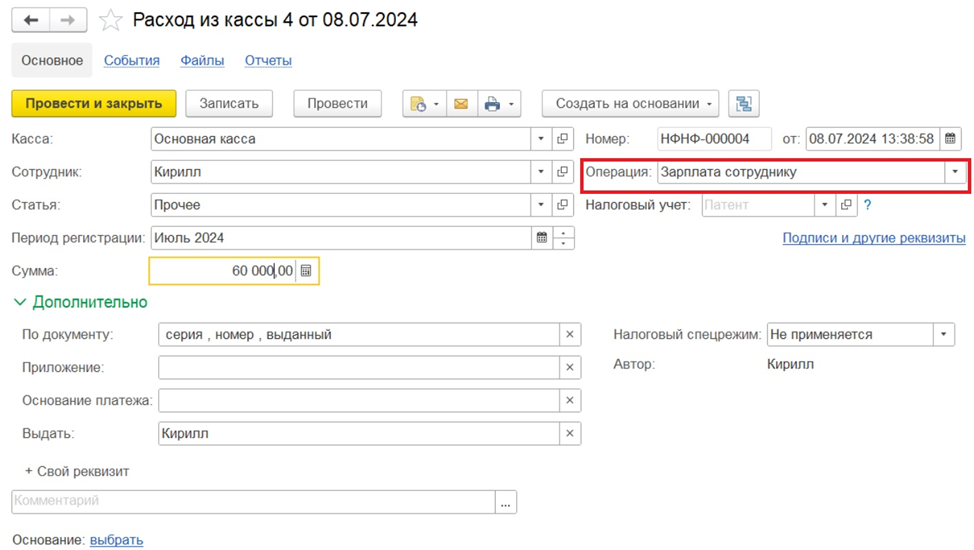
Task: Clear the Выдать field with X
Action: [569, 434]
